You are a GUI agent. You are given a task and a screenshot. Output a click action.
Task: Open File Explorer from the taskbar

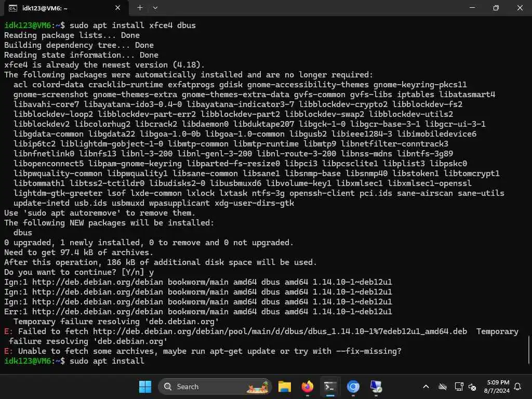point(285,387)
